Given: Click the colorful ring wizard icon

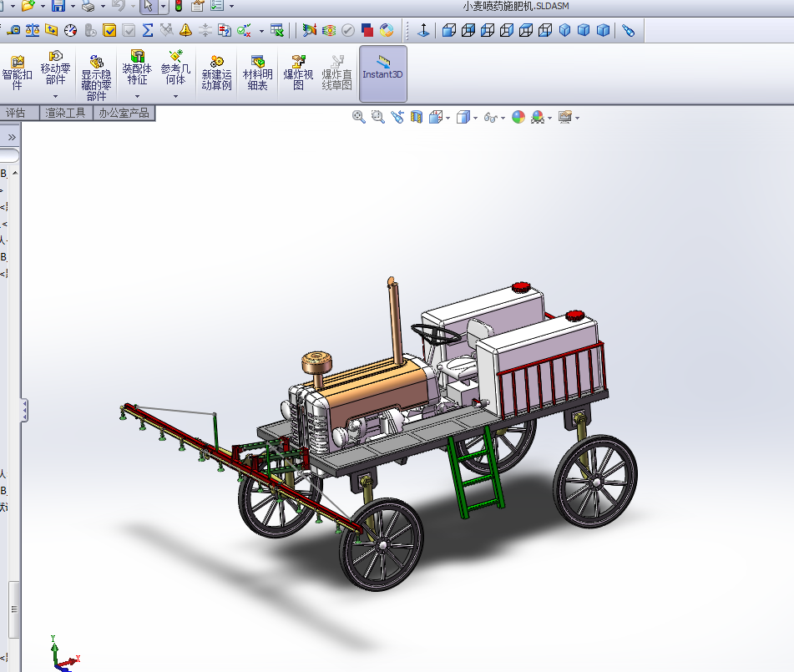Looking at the screenshot, I should pos(387,30).
